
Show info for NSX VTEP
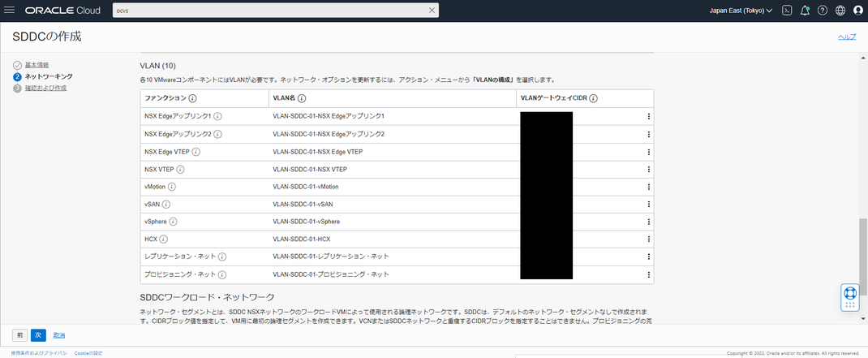tap(180, 169)
